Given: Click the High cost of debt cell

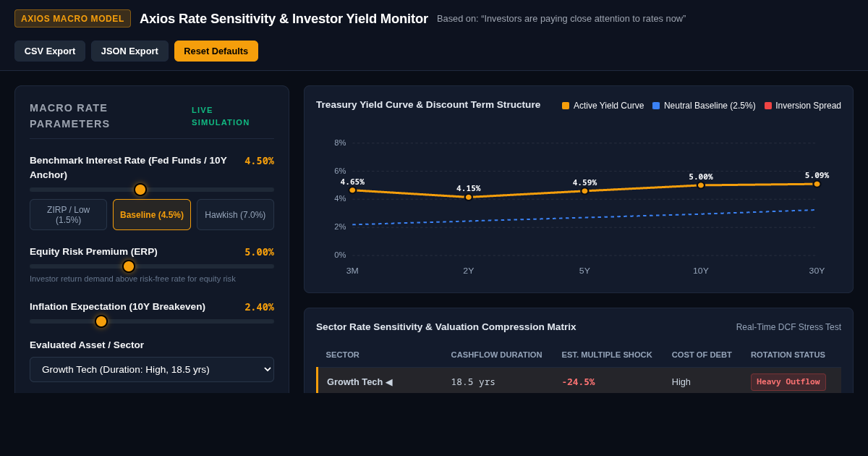Looking at the screenshot, I should click(x=681, y=382).
